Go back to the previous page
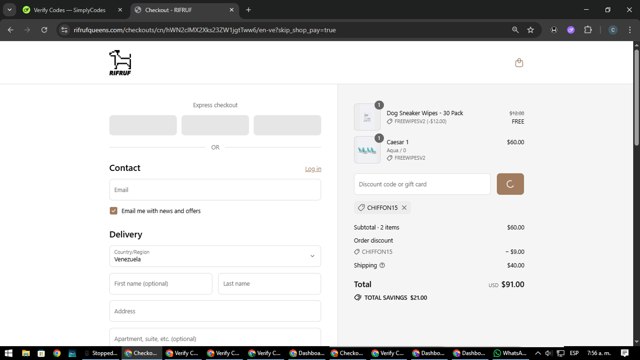 (x=11, y=30)
